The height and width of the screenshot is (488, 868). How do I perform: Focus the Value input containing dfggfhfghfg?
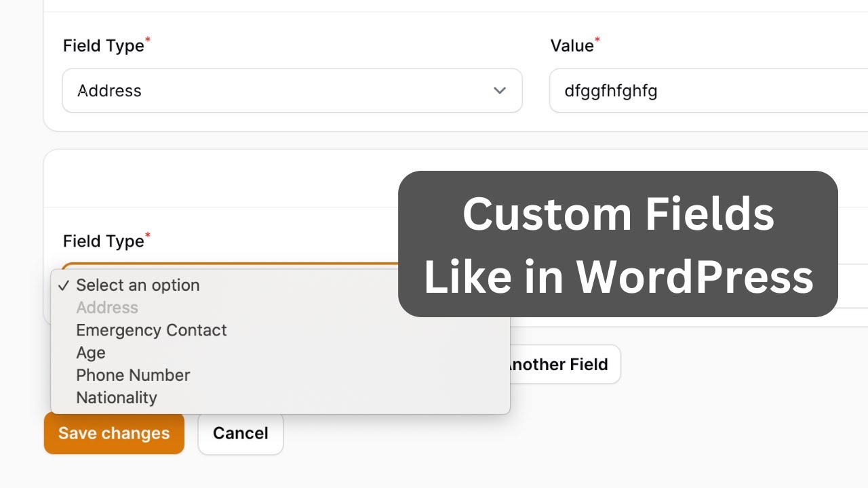tap(705, 90)
